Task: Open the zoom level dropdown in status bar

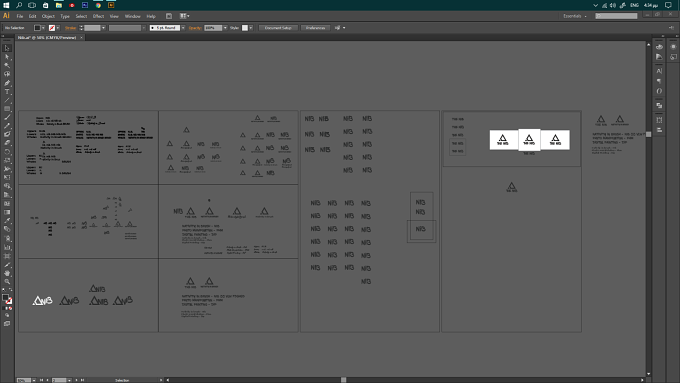Action: coord(34,380)
